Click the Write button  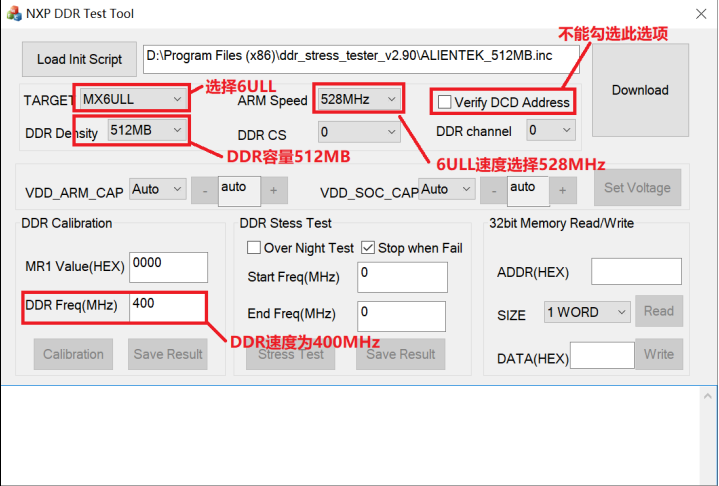[x=659, y=354]
